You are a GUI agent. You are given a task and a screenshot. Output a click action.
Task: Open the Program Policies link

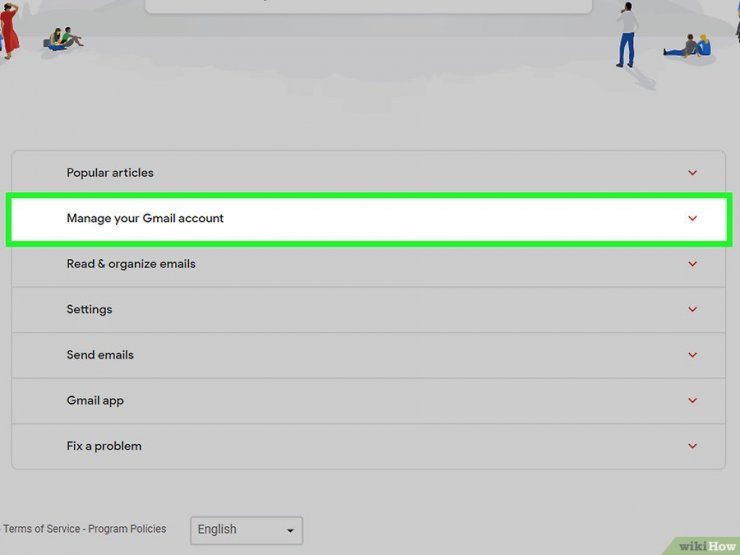coord(128,529)
